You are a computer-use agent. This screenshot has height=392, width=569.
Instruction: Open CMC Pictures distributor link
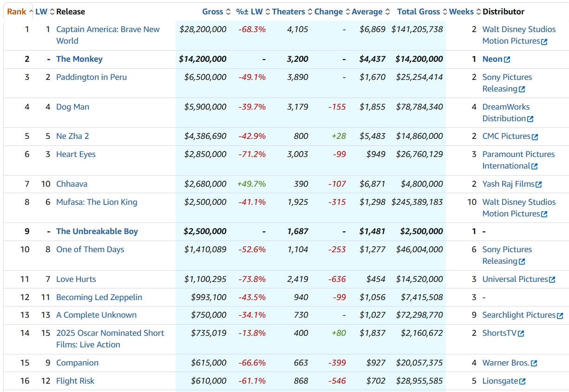point(506,136)
